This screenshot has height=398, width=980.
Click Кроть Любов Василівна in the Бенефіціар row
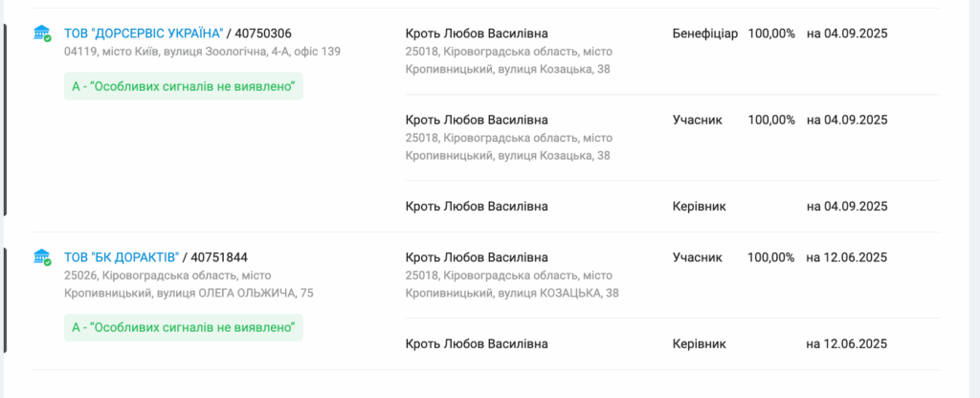pos(477,33)
